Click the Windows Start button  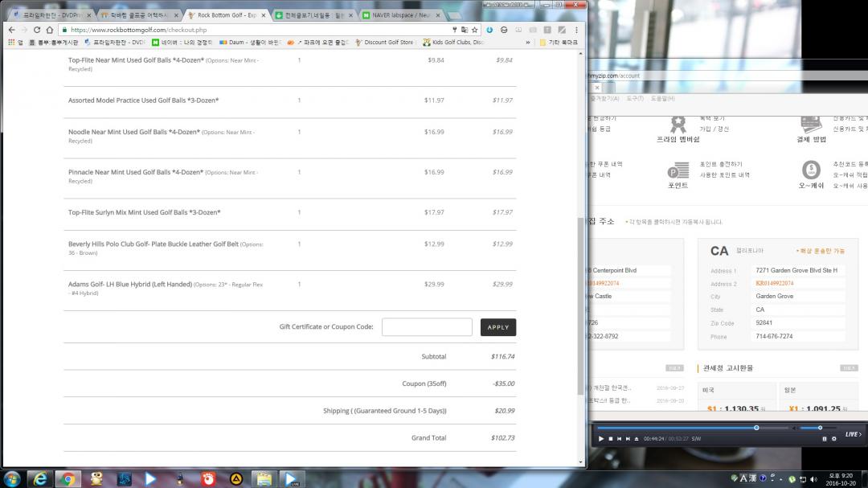[12, 479]
